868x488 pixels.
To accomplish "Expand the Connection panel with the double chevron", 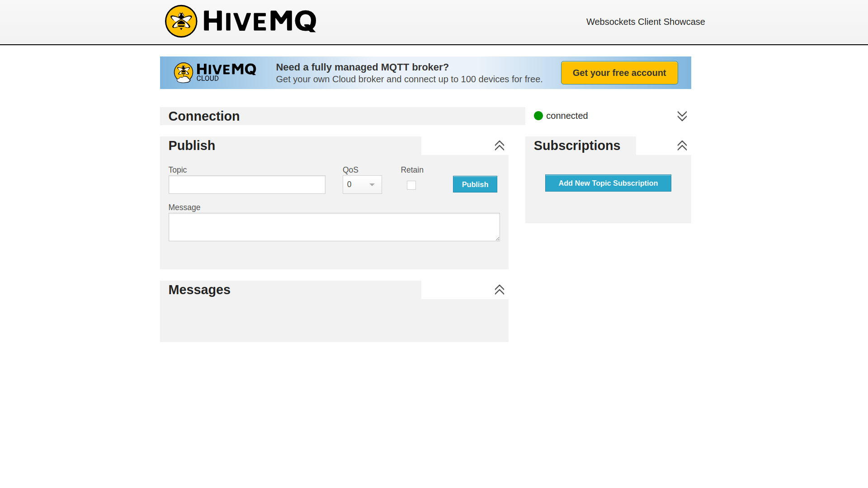I will (x=682, y=116).
